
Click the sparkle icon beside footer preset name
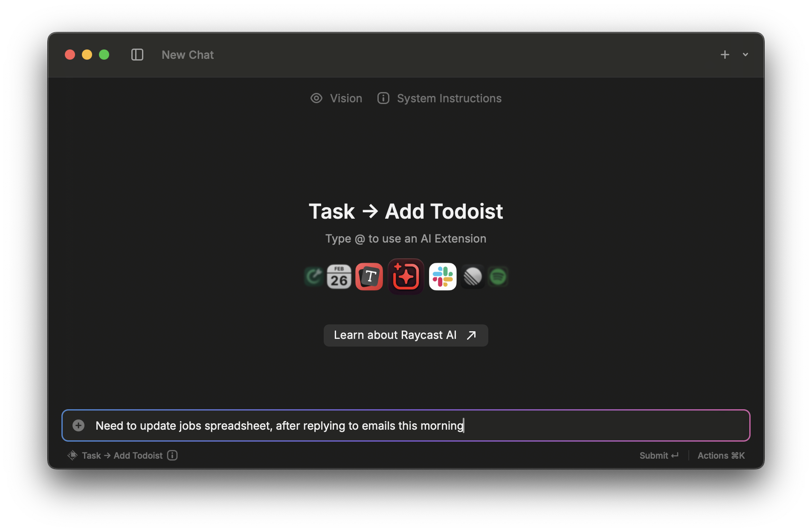pyautogui.click(x=72, y=456)
